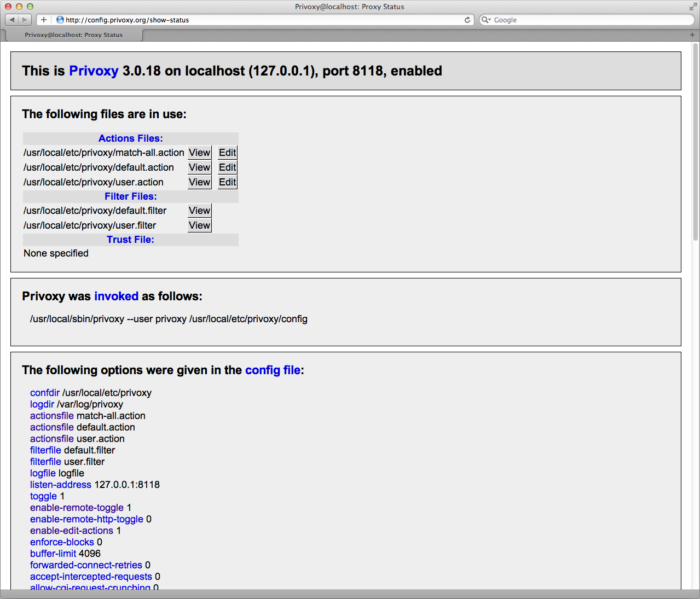Viewport: 700px width, 599px height.
Task: Click the /usr/local/etc/privoxy/default.action path text
Action: [99, 167]
